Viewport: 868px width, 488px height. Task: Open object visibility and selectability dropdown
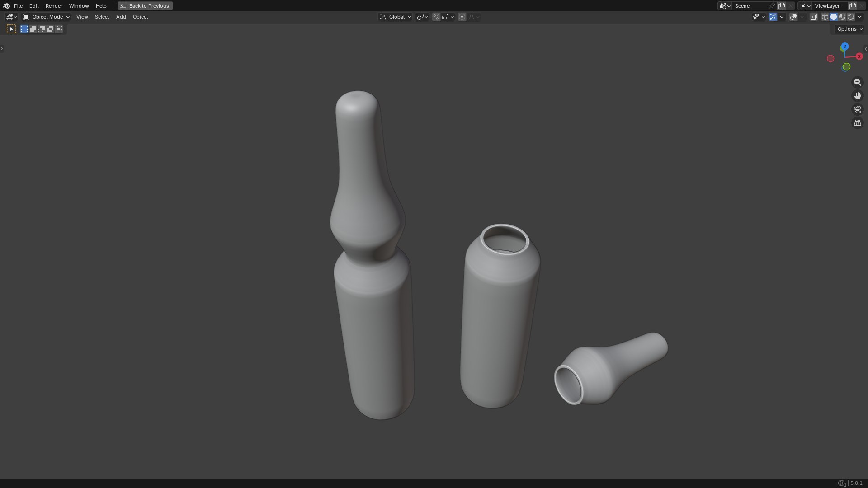tap(759, 17)
